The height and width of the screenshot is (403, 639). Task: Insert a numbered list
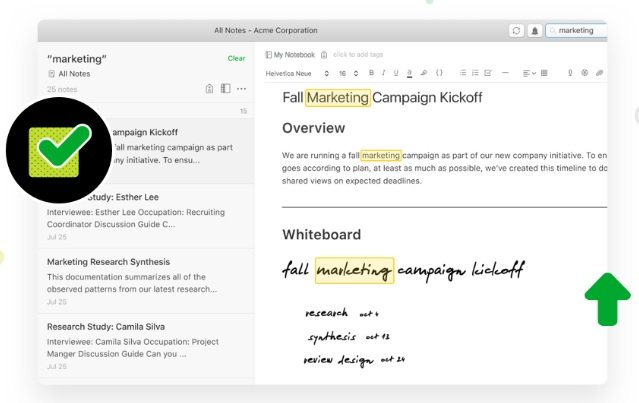tap(475, 73)
